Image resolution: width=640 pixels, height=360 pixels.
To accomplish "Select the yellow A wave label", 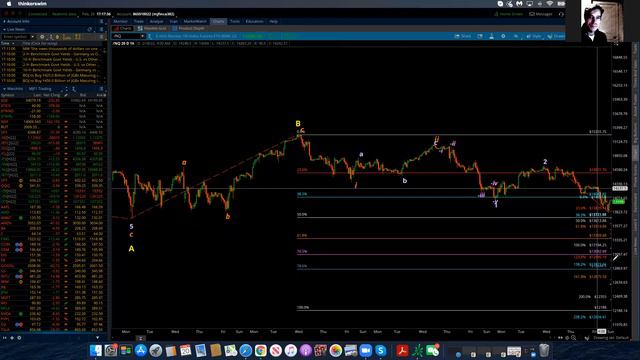I will (x=131, y=249).
